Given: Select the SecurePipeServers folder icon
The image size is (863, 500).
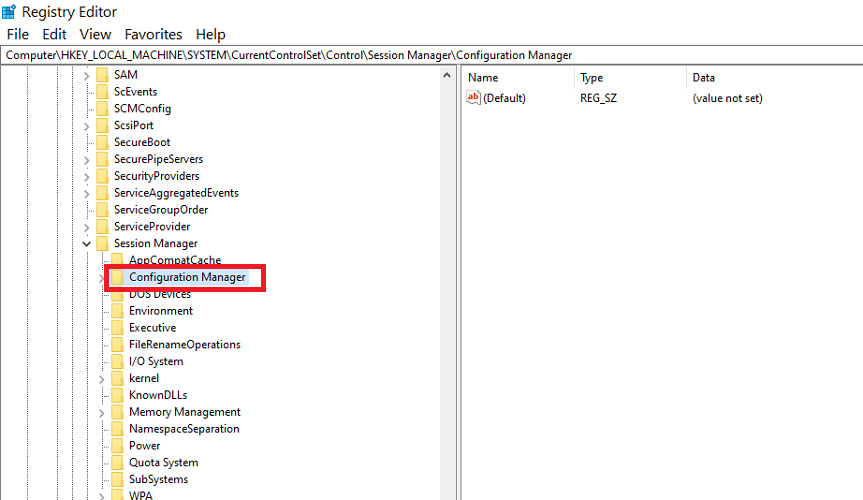Looking at the screenshot, I should [x=102, y=159].
